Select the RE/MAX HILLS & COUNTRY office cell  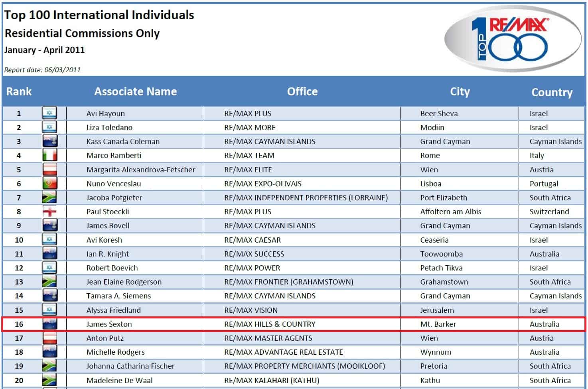[270, 324]
